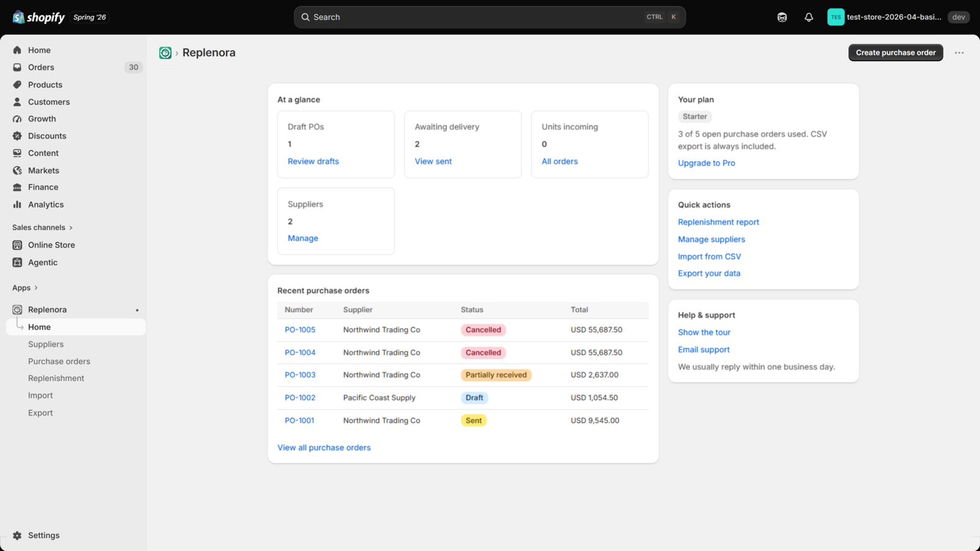
Task: Click the Settings label in sidebar
Action: coord(44,535)
